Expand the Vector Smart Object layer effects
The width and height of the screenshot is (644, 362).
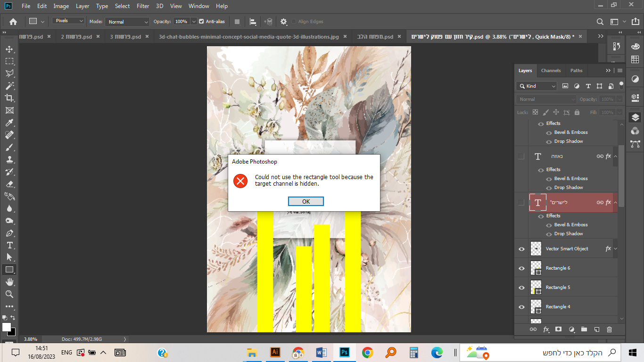616,249
